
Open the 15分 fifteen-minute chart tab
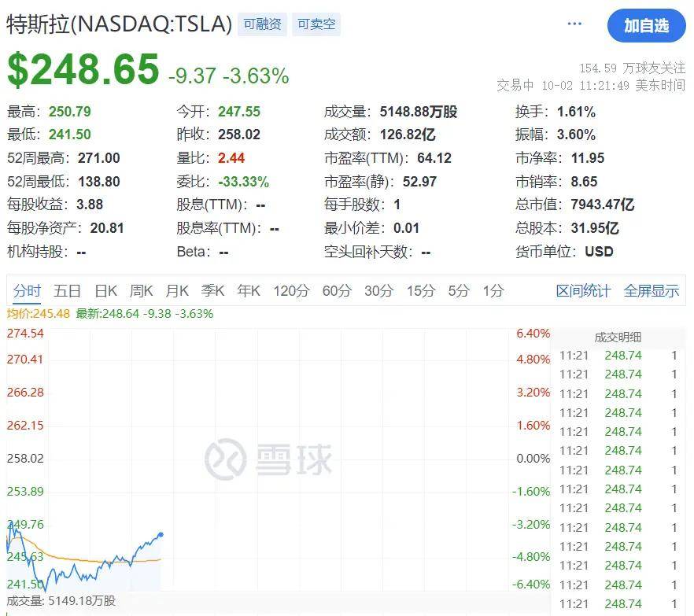(420, 290)
